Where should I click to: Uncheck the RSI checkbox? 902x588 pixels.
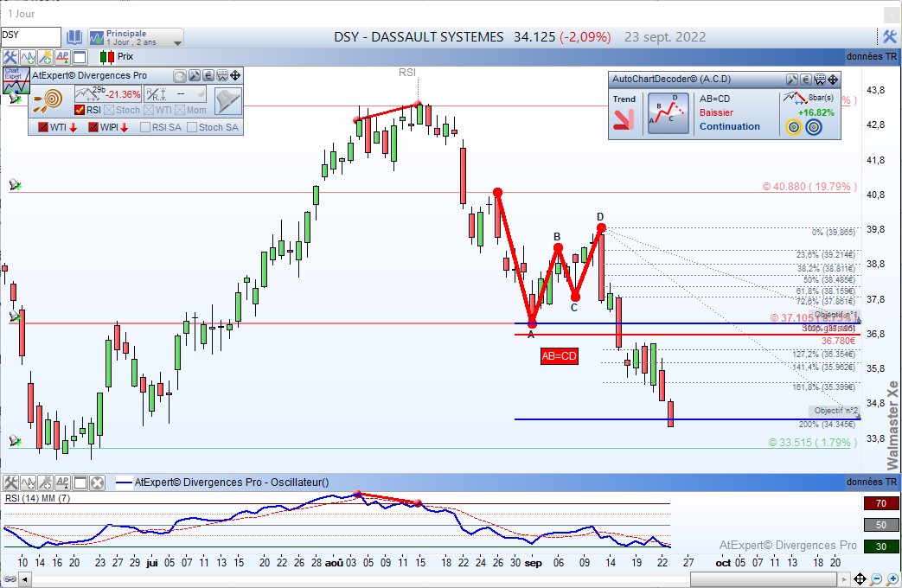pos(80,110)
